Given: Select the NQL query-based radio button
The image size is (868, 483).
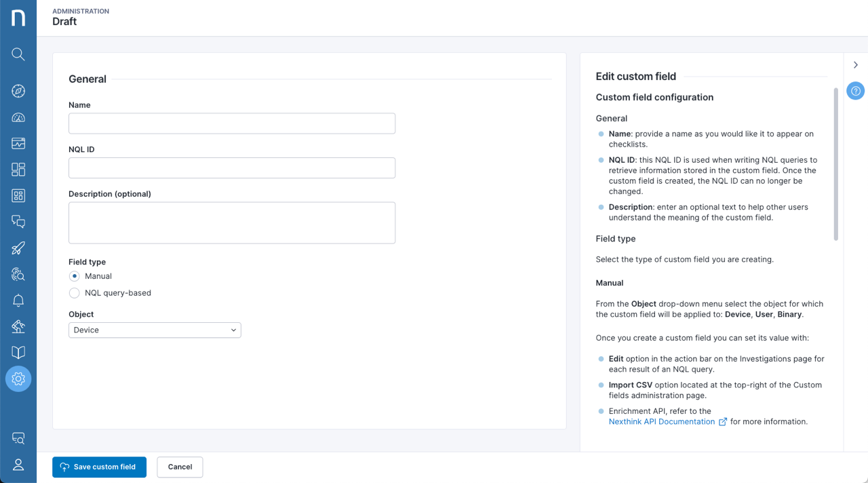Looking at the screenshot, I should (x=74, y=292).
